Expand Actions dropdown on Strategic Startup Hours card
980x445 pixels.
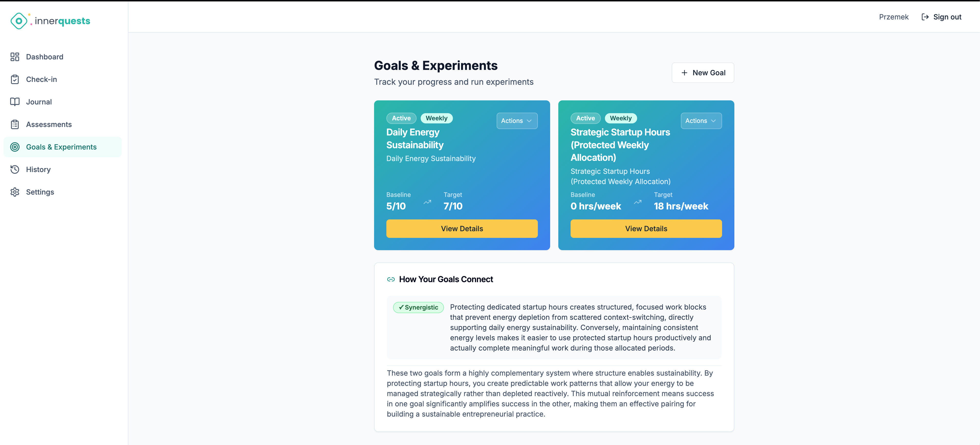701,121
